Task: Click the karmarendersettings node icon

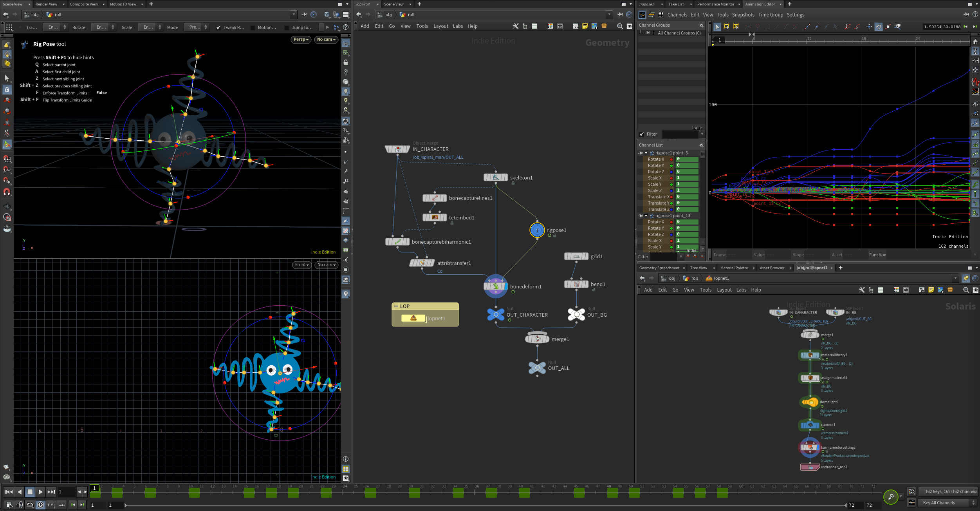Action: [x=810, y=448]
